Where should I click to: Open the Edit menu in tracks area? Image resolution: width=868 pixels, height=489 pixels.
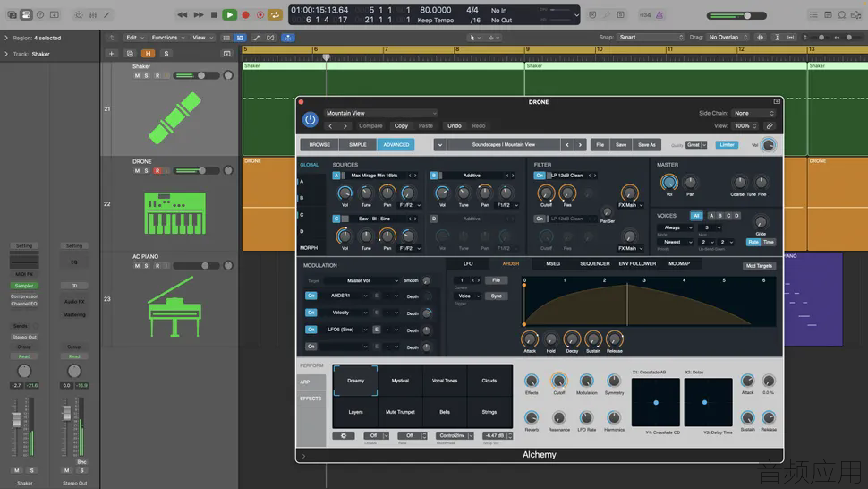[x=134, y=38]
